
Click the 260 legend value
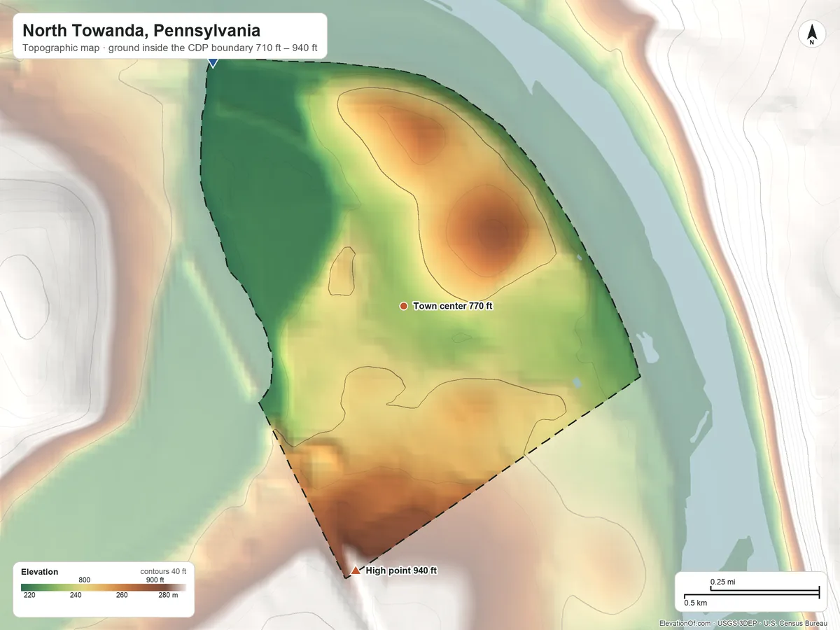tap(122, 596)
